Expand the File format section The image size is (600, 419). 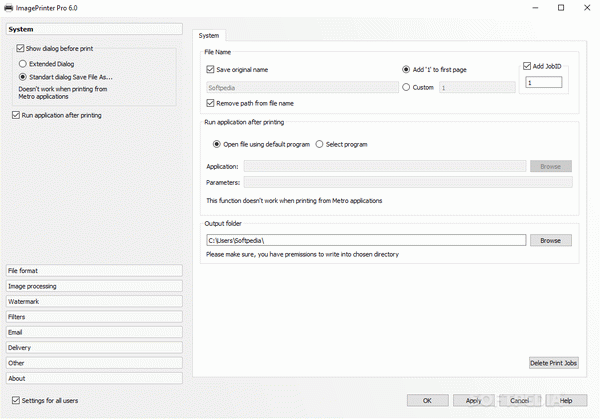[94, 270]
